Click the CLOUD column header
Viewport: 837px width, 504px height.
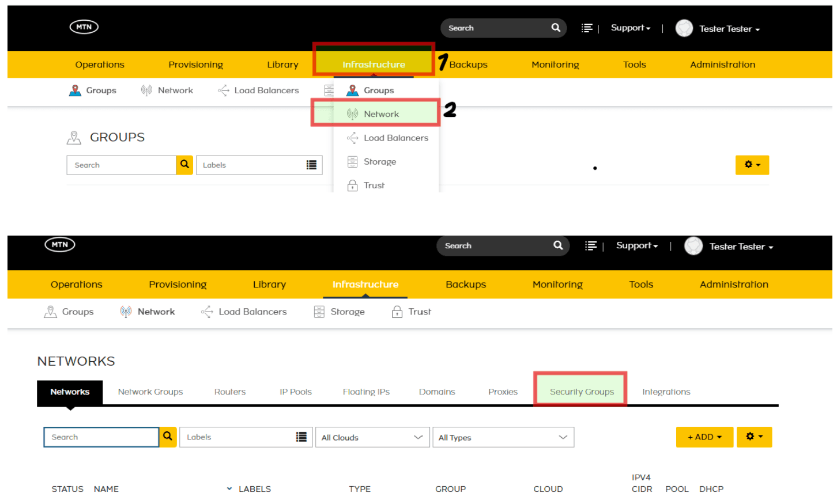(x=548, y=489)
